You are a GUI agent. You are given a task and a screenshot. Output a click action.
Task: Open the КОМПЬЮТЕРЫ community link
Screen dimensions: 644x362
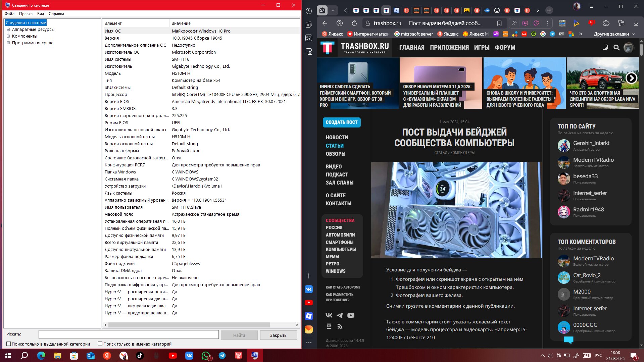pyautogui.click(x=341, y=249)
